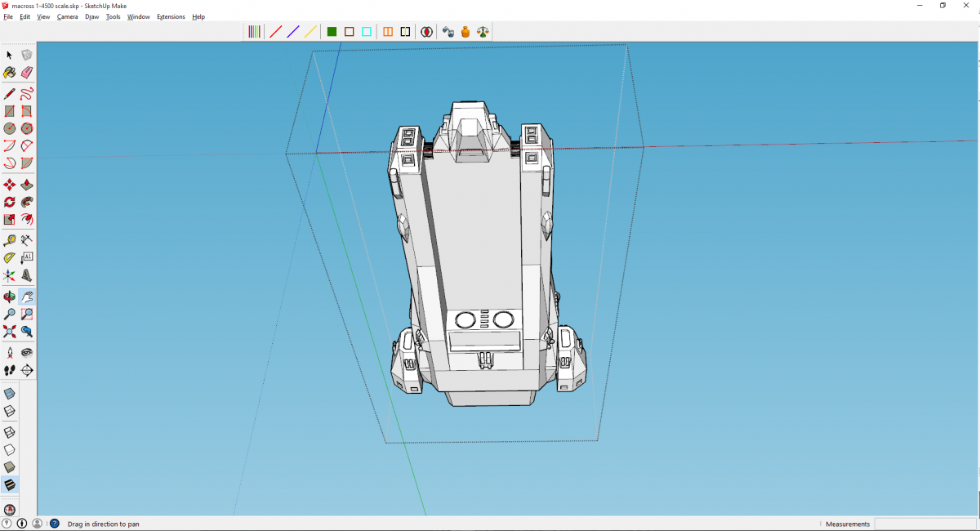Activate the Orbit camera tool
The width and height of the screenshot is (980, 531).
(10, 297)
